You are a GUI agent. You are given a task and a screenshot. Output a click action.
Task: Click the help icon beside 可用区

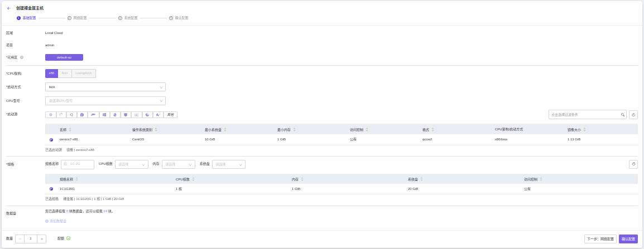pyautogui.click(x=22, y=57)
